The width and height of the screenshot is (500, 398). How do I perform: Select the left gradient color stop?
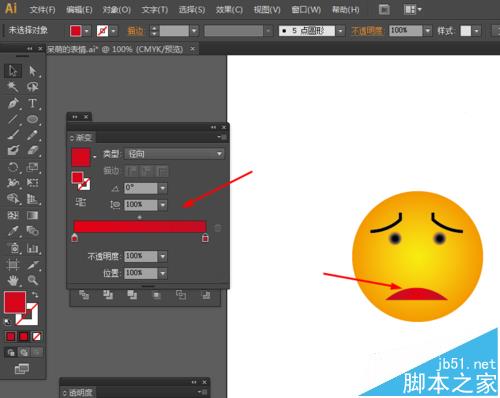(75, 238)
